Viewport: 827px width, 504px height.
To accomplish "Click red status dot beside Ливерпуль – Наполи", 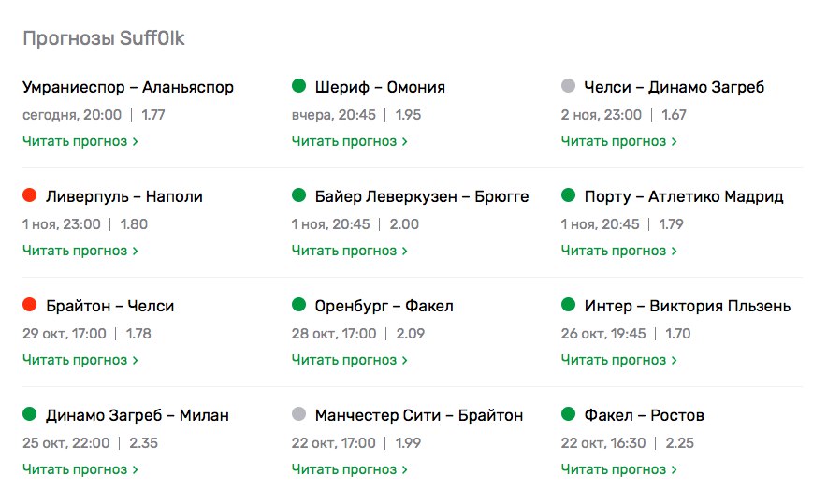I will 30,196.
